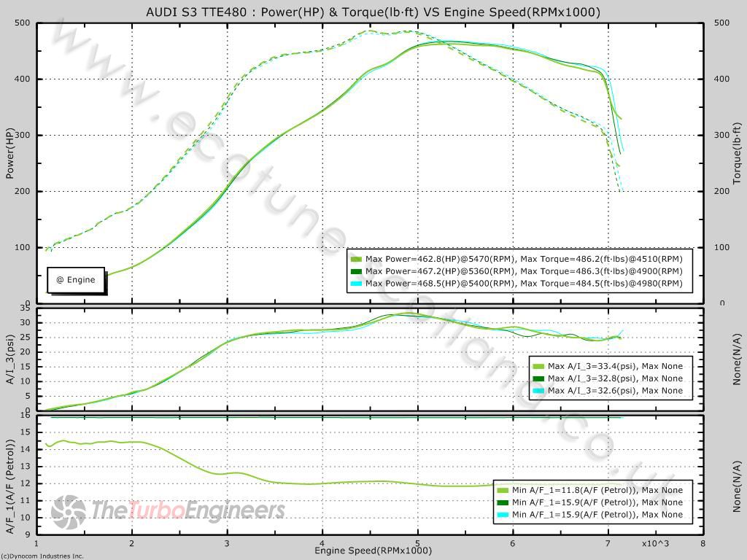Viewport: 747px width, 560px height.
Task: Click legend text 'Max A/I_3=32.8(psi), Max None'
Action: tap(615, 378)
